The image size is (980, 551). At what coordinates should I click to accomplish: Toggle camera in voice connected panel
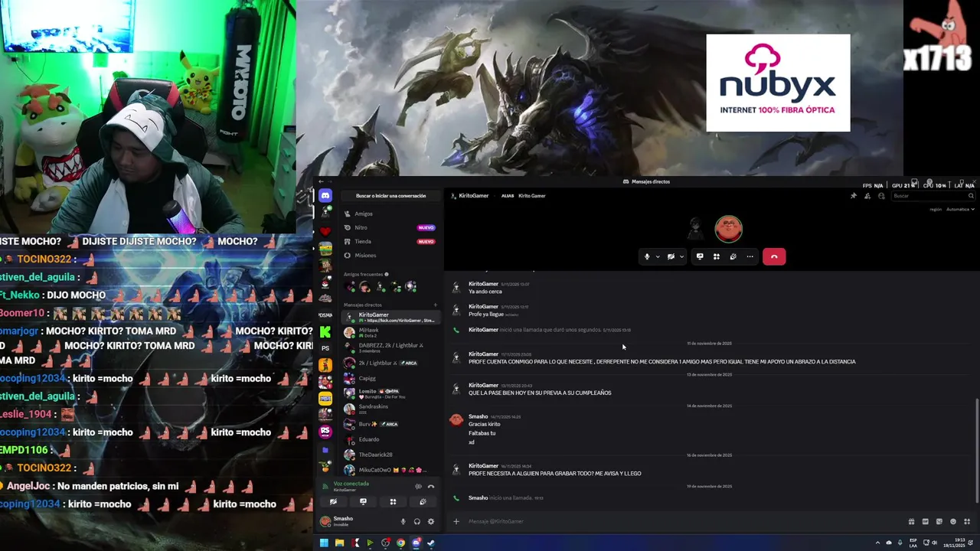(x=333, y=502)
